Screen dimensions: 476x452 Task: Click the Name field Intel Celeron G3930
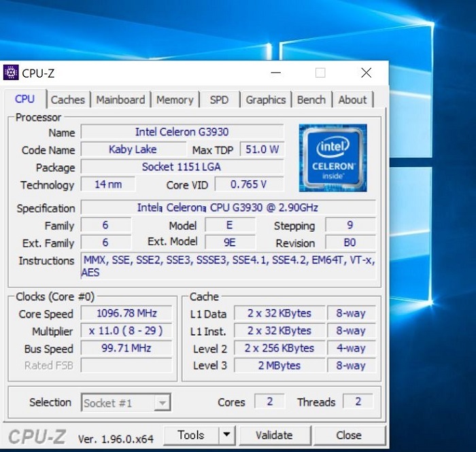(x=182, y=132)
